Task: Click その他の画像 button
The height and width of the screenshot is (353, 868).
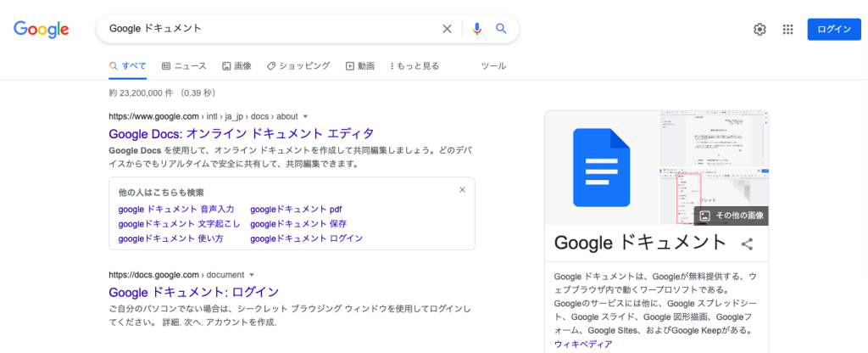Action: [731, 216]
